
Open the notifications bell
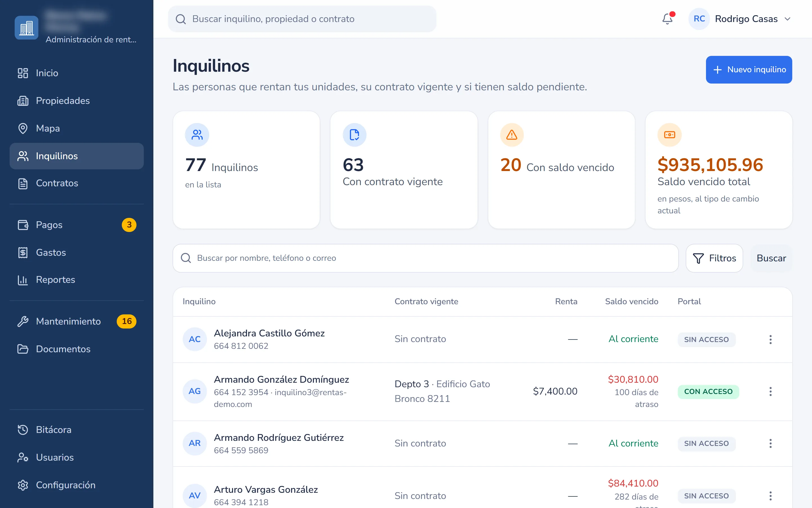(x=667, y=19)
